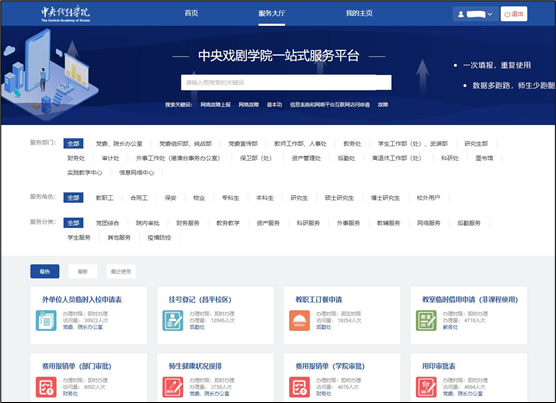Screen dimensions: 556x403
Task: Switch to the 最热 sort tab
Action: 45,272
